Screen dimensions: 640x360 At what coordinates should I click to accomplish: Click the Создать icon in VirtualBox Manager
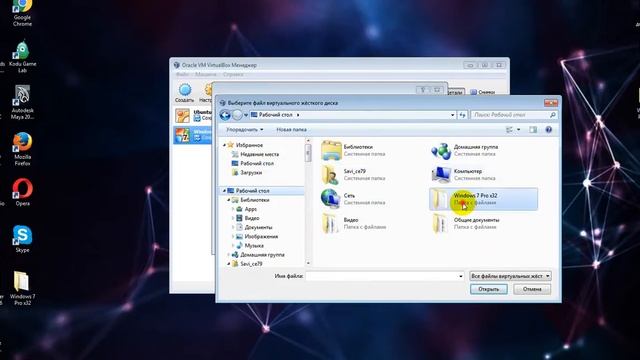184,93
